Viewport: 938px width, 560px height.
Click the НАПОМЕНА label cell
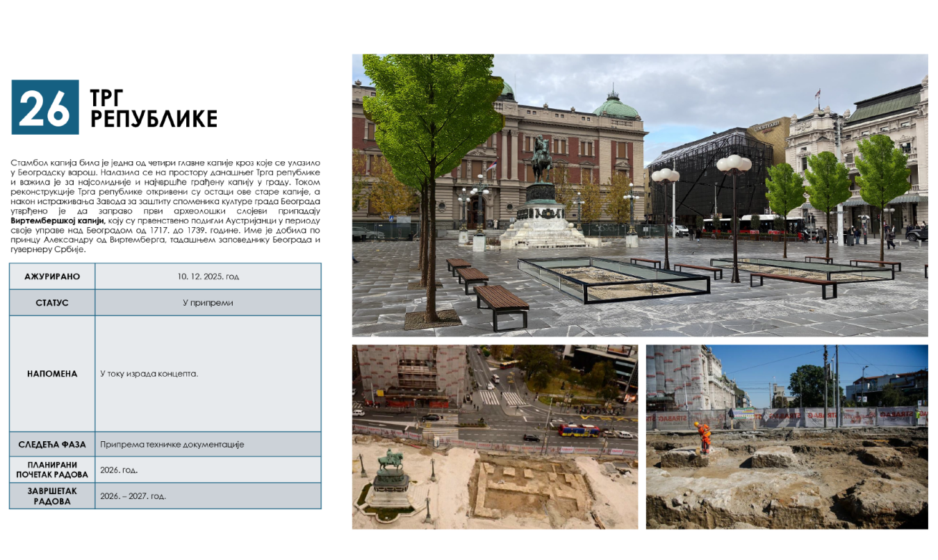pyautogui.click(x=52, y=374)
